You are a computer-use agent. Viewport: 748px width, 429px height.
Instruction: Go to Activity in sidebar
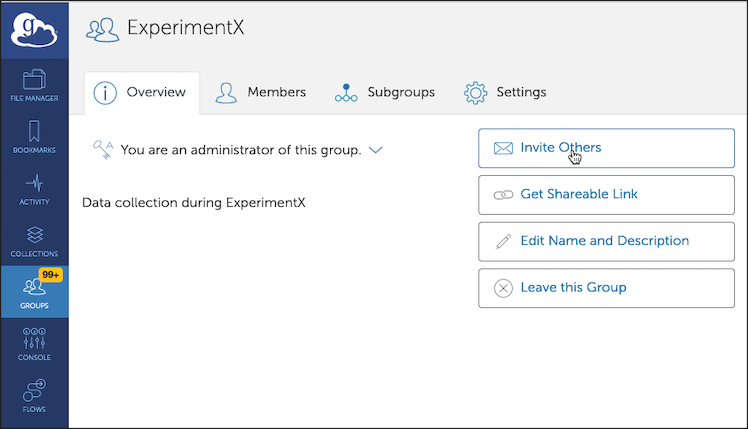(x=34, y=189)
